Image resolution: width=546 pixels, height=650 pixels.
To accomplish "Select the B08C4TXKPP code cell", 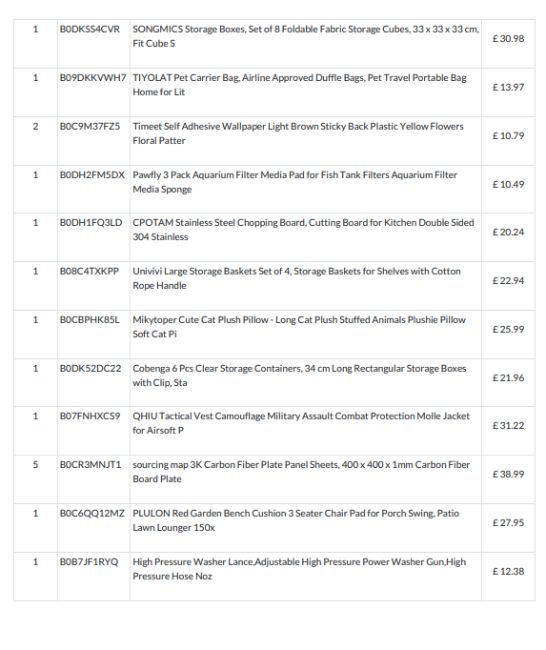I will point(93,286).
